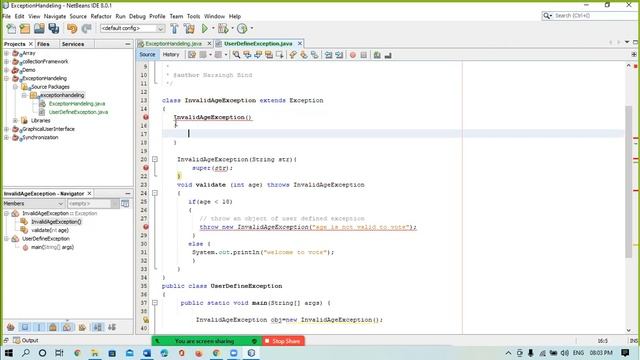The image size is (640, 360).
Task: Click the New Project toolbar icon
Action: pyautogui.click(x=25, y=29)
